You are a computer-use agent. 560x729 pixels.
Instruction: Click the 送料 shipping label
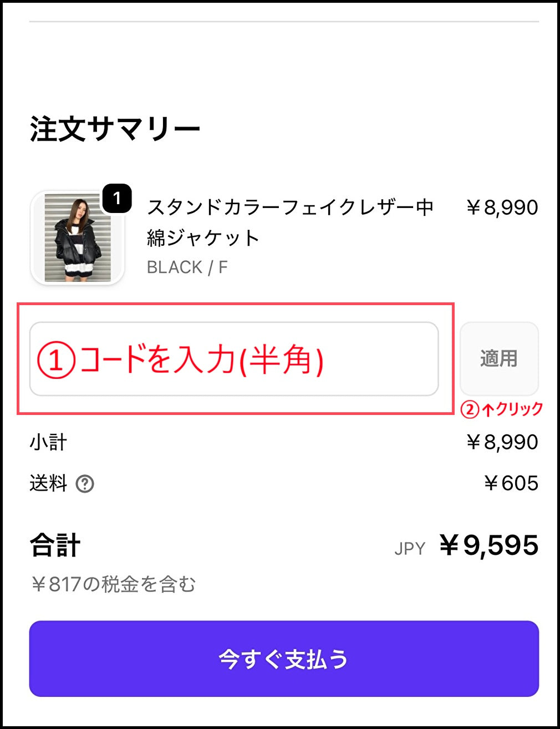(x=48, y=483)
